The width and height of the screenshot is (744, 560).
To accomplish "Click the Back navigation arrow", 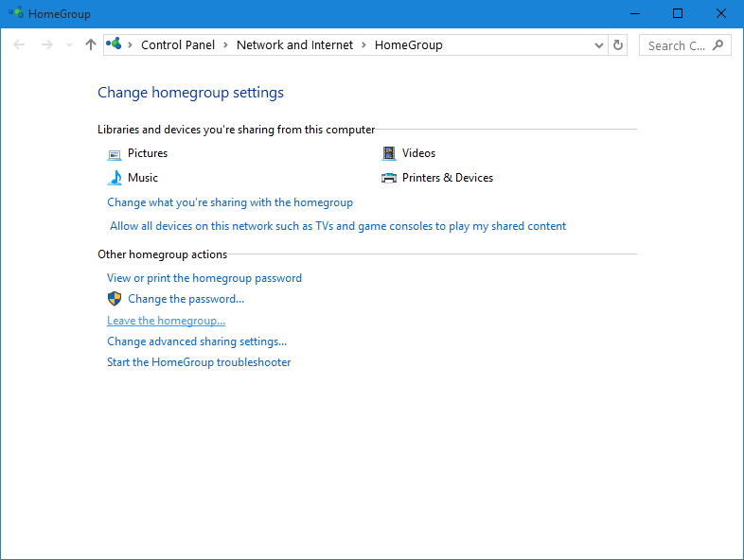I will (19, 45).
